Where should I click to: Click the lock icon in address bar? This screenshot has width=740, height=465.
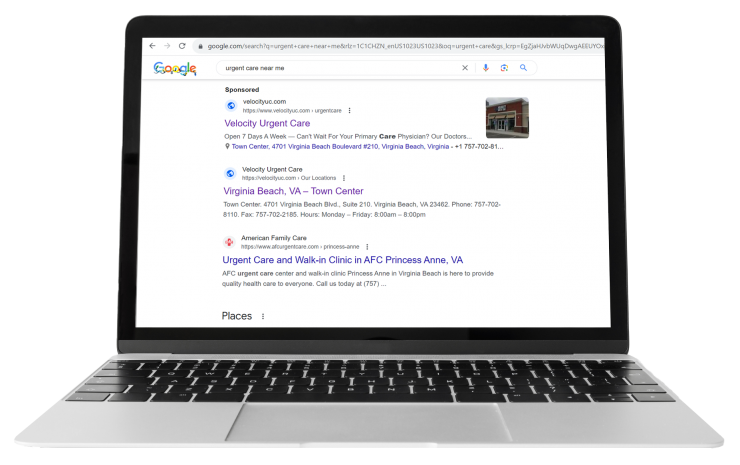[201, 46]
